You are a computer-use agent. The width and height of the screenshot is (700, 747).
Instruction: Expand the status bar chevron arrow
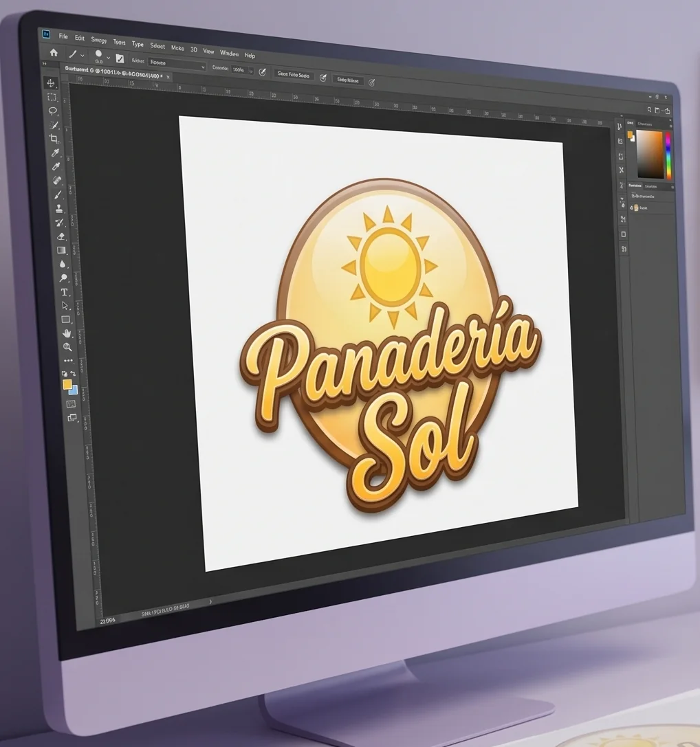coord(210,602)
